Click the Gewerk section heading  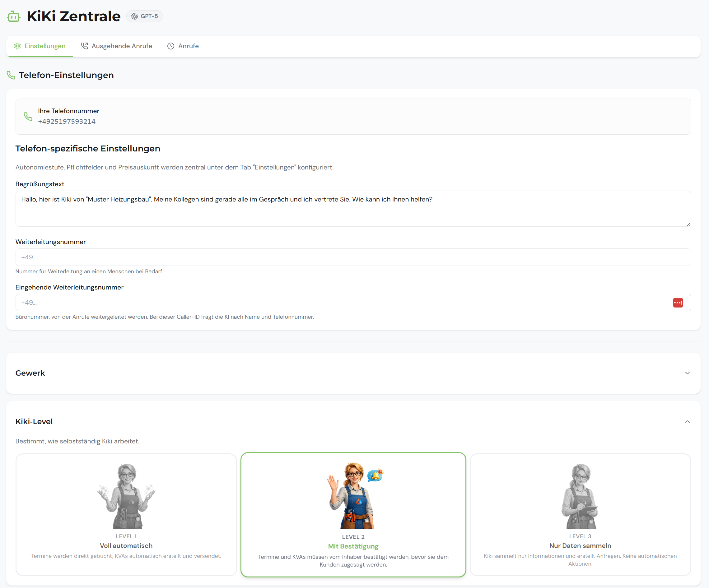[x=30, y=373]
